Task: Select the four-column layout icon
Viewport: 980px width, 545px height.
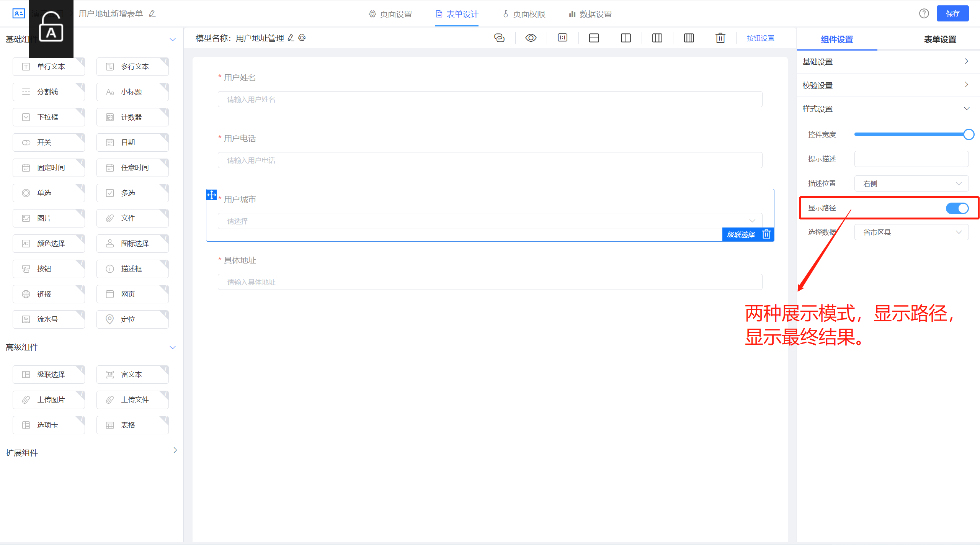Action: (x=689, y=38)
